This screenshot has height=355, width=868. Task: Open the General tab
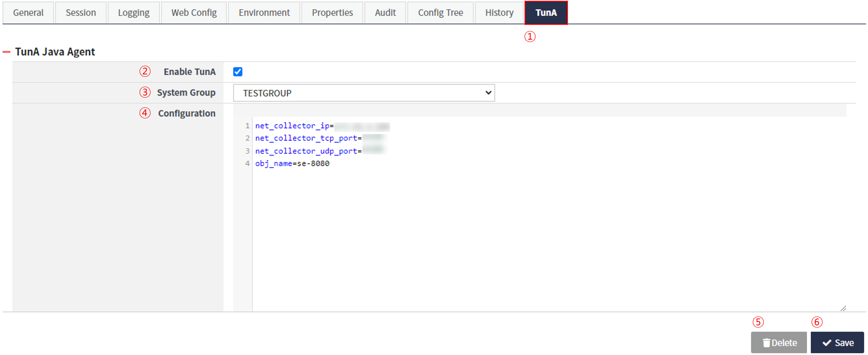tap(28, 13)
